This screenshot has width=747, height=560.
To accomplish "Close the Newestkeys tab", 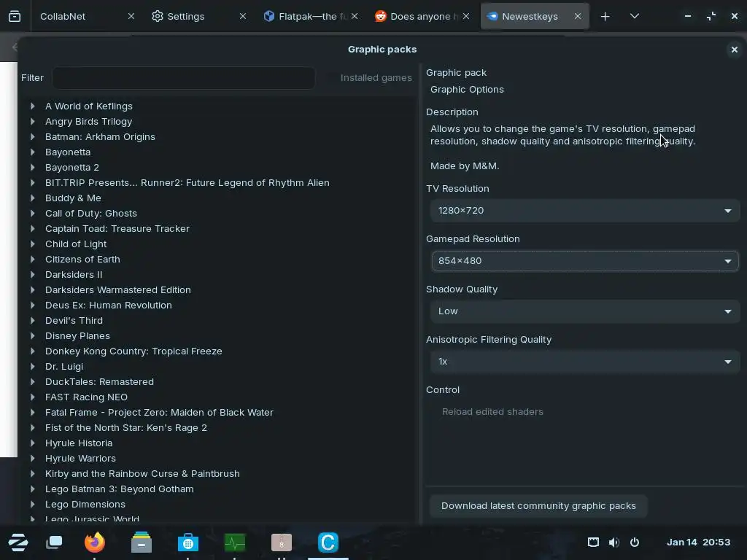I will point(578,16).
